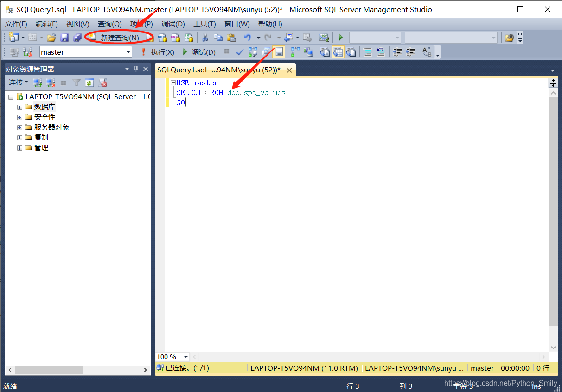Open the 工具(T) menu
The height and width of the screenshot is (392, 562).
(204, 24)
